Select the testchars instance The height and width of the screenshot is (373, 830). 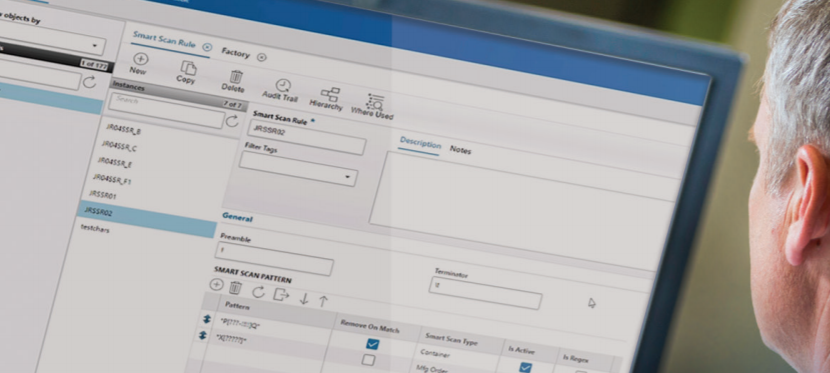pos(95,229)
